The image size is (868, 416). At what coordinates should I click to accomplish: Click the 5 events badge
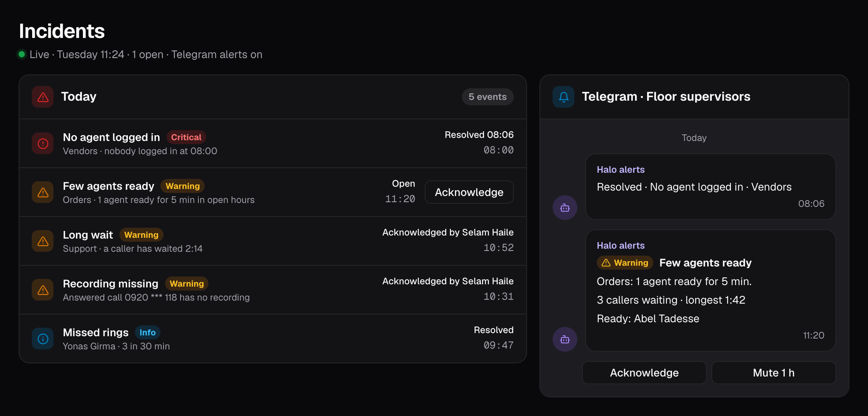[x=487, y=97]
